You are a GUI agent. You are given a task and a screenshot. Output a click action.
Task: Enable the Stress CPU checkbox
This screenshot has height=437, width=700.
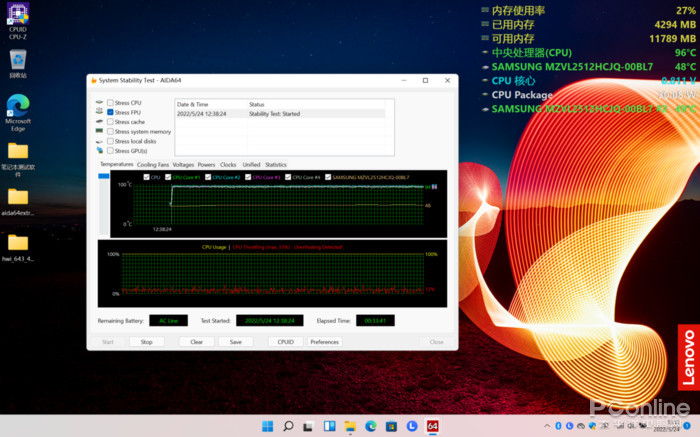(x=110, y=103)
